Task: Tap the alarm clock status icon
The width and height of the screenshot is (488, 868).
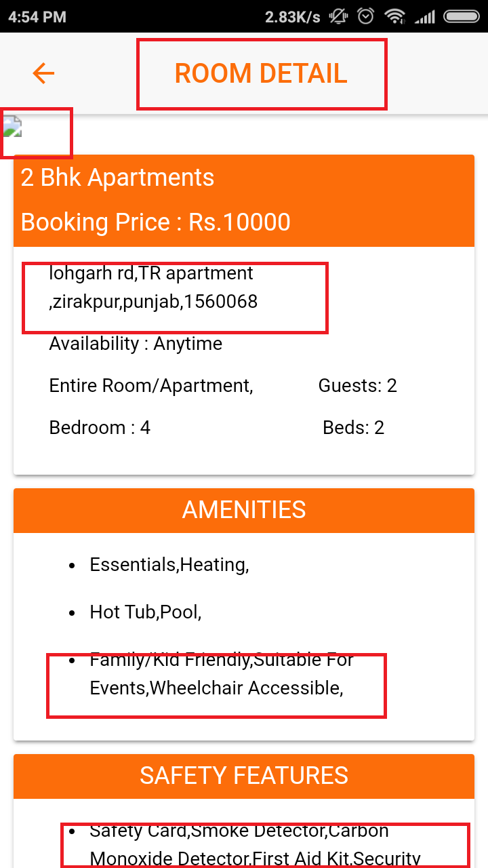Action: pos(366,16)
